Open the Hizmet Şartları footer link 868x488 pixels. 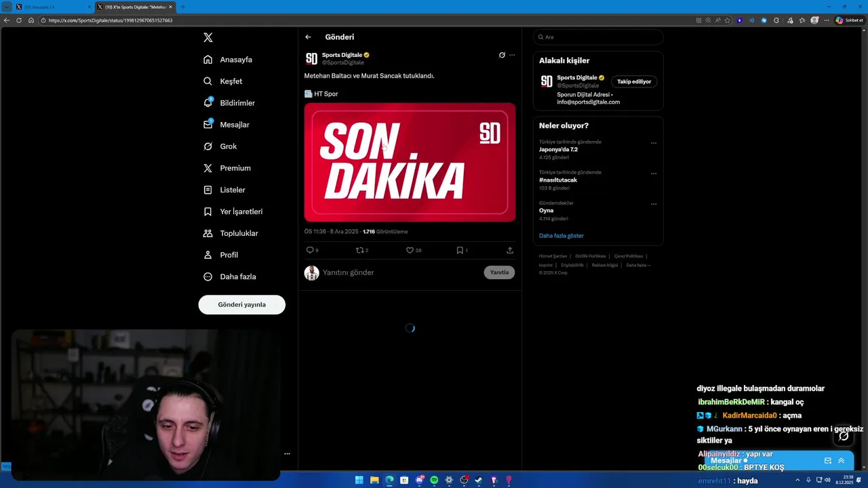[553, 256]
